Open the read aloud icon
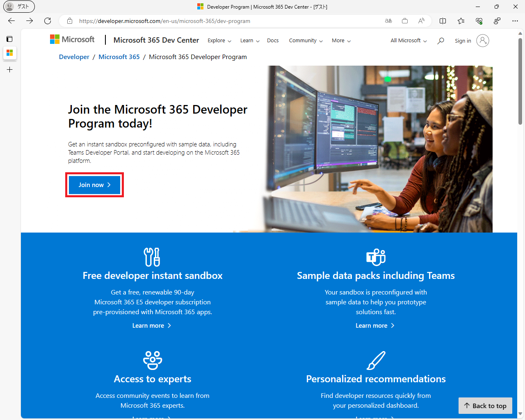This screenshot has height=420, width=525. click(x=421, y=21)
